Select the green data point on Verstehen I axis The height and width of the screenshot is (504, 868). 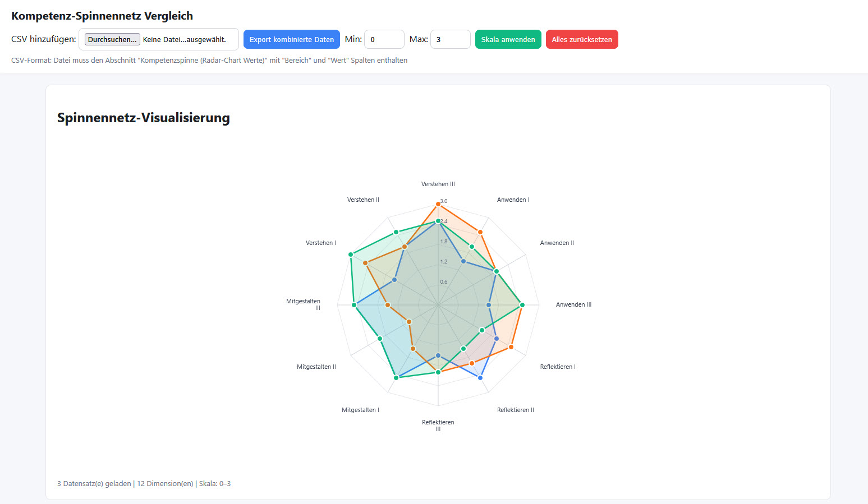(x=351, y=255)
